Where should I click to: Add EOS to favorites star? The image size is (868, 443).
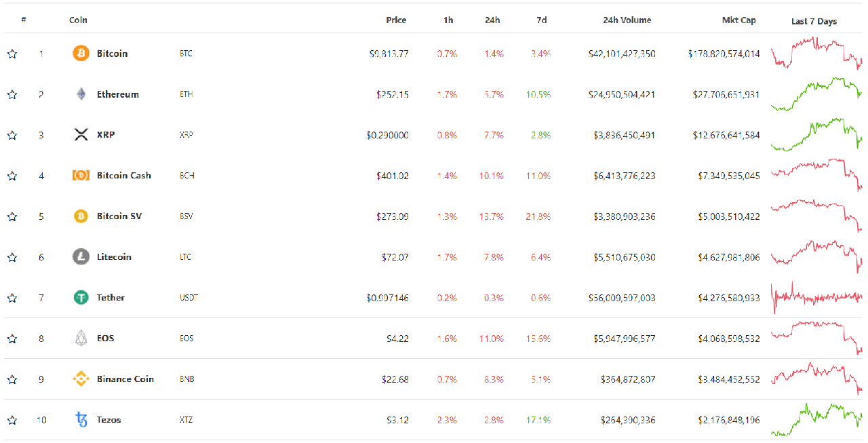tap(12, 339)
